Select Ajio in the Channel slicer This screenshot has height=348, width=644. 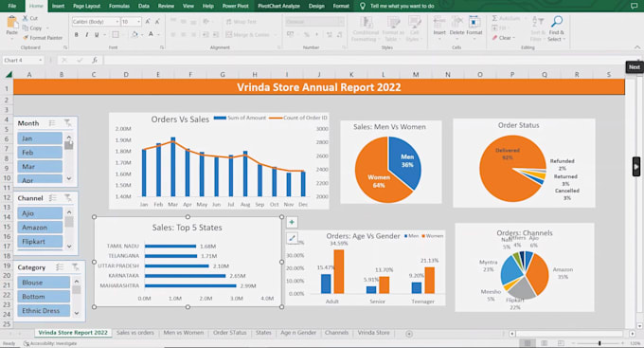pos(40,213)
